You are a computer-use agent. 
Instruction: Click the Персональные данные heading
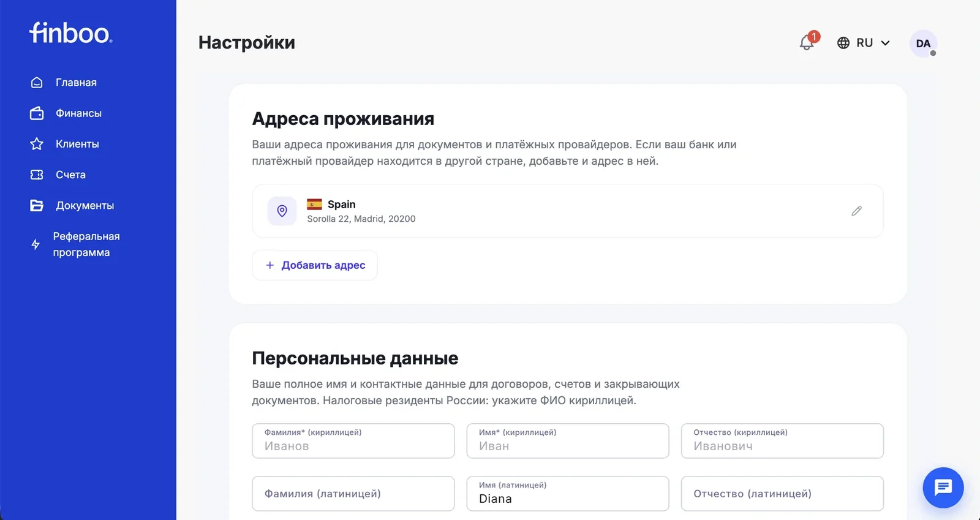[355, 358]
